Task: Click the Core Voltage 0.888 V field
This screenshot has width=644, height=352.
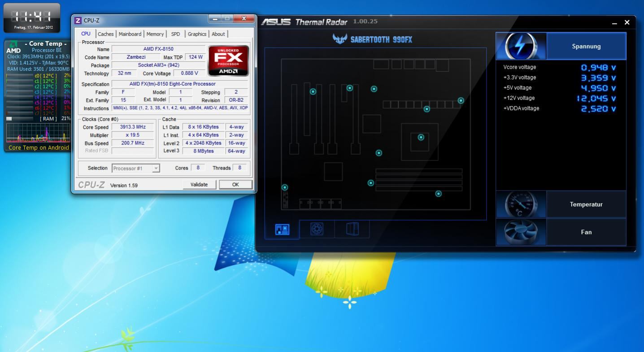Action: point(189,73)
